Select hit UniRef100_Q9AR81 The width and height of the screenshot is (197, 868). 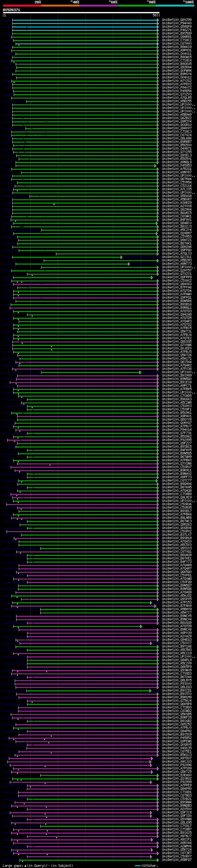(x=177, y=37)
